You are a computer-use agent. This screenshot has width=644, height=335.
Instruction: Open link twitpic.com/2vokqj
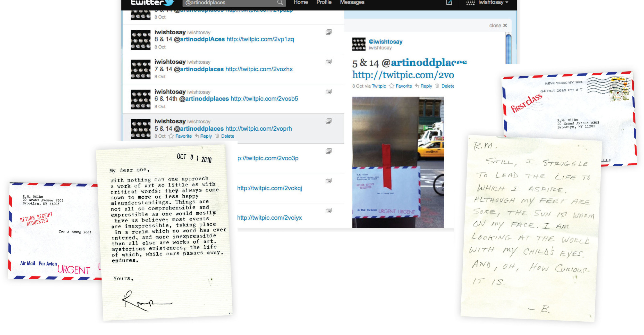point(269,188)
